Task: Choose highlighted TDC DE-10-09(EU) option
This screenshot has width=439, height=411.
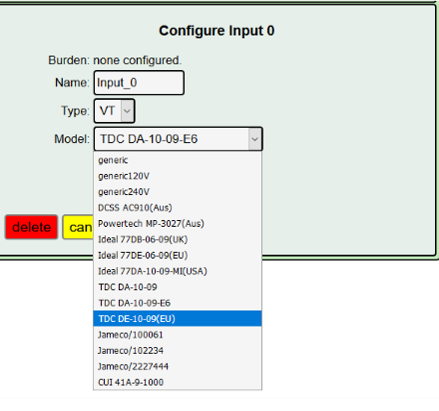Action: [177, 319]
